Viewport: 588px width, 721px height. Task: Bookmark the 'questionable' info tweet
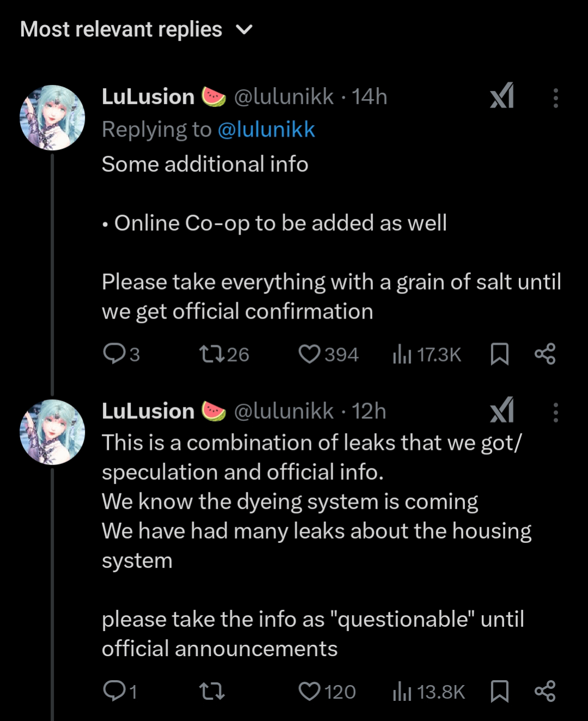click(499, 691)
